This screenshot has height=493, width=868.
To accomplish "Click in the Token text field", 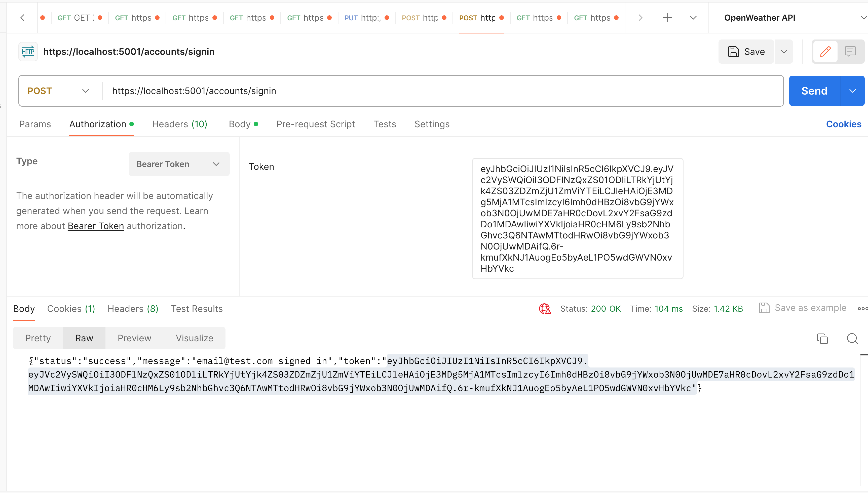I will (577, 218).
